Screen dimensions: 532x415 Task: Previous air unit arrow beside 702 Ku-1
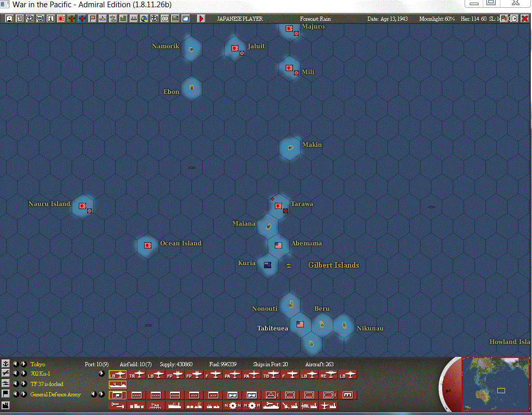point(16,374)
